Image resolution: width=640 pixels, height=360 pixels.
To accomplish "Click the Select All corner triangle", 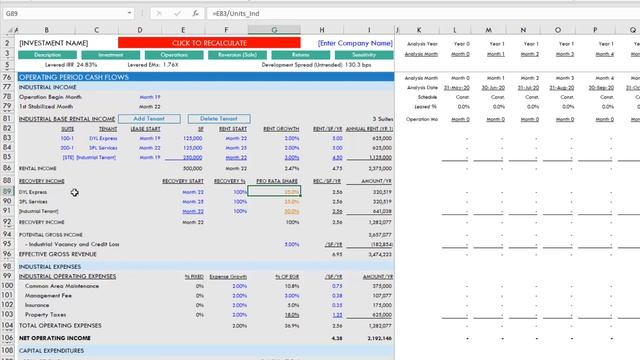I will pos(9,30).
